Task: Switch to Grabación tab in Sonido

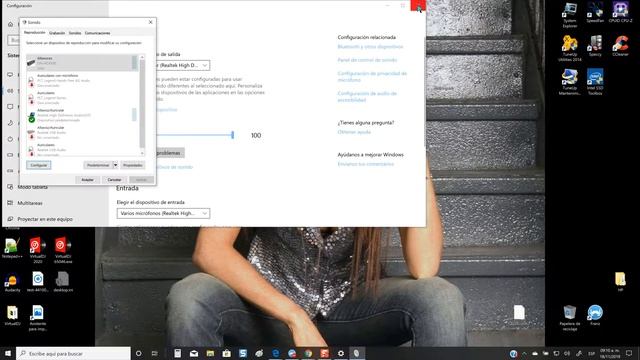Action: pyautogui.click(x=57, y=33)
